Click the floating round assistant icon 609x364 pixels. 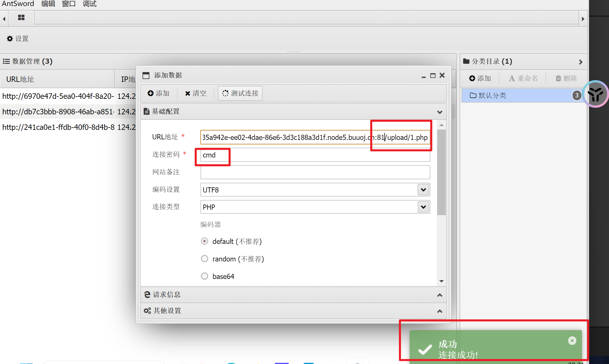pyautogui.click(x=596, y=94)
